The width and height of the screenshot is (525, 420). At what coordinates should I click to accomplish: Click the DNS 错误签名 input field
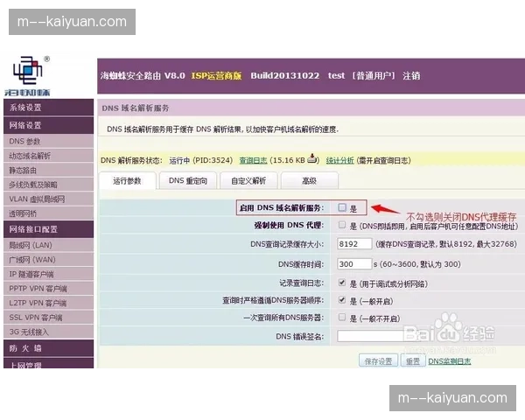tap(372, 336)
